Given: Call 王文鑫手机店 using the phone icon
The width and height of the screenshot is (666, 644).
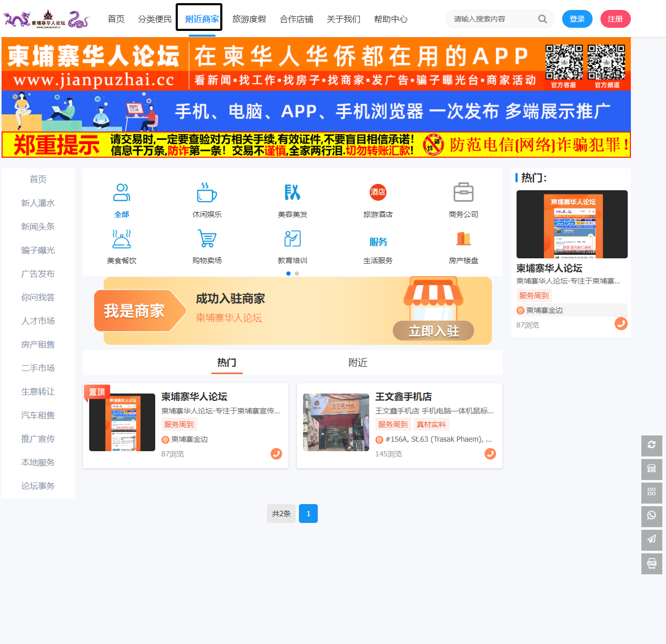Looking at the screenshot, I should pyautogui.click(x=490, y=454).
